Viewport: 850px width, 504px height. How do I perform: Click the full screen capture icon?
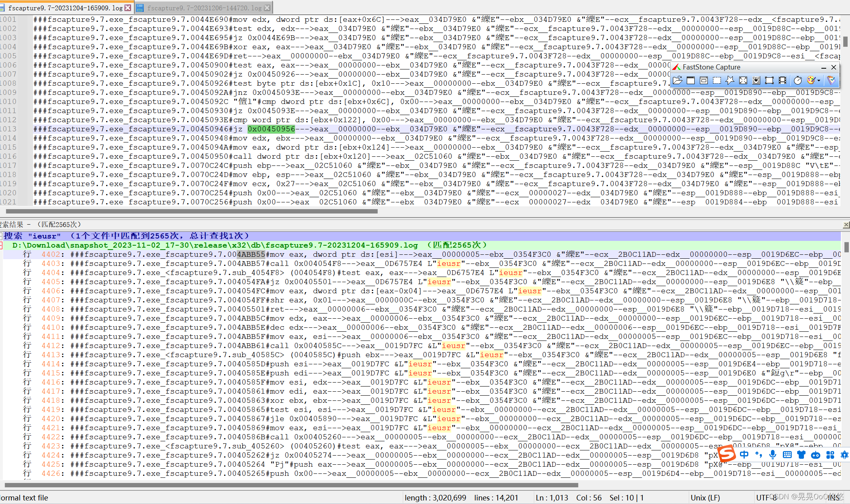[744, 80]
